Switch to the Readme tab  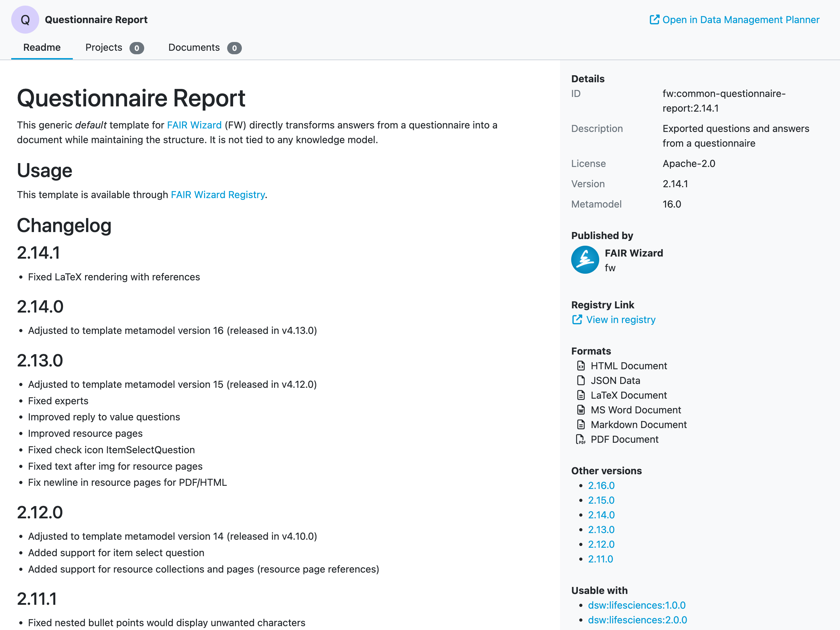pyautogui.click(x=42, y=48)
